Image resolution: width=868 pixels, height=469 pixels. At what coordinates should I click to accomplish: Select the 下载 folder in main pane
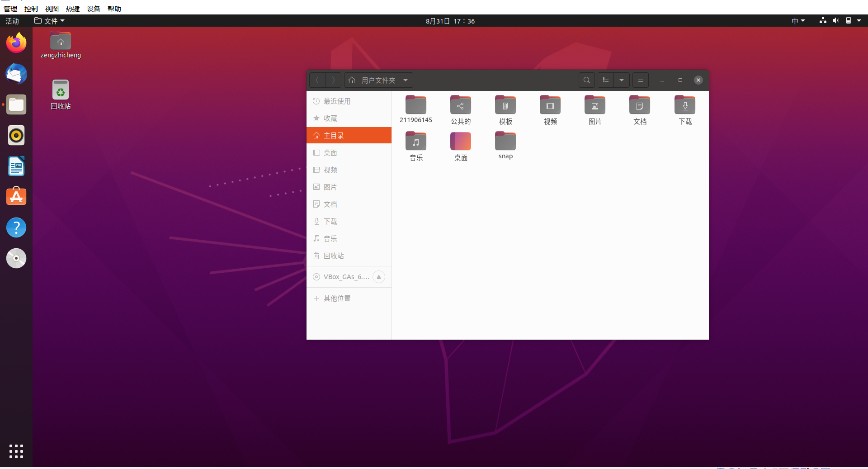[685, 110]
